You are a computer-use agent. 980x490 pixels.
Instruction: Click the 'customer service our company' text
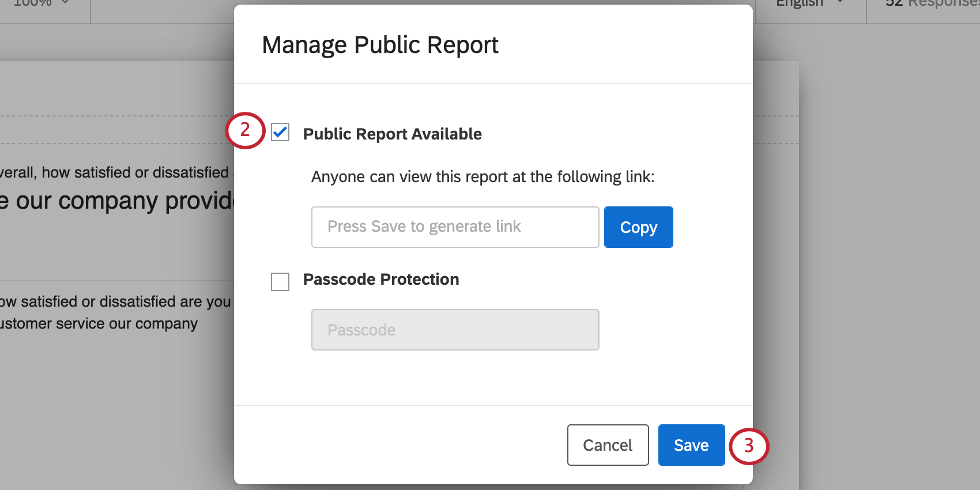(99, 323)
